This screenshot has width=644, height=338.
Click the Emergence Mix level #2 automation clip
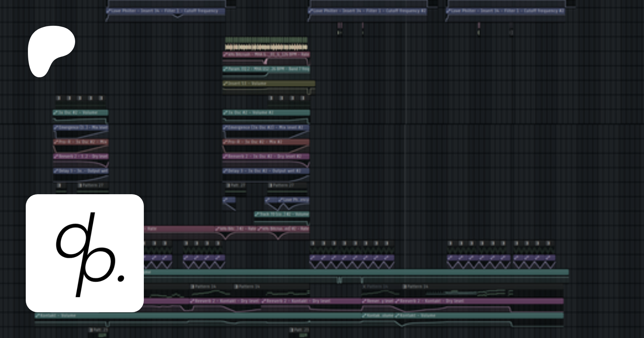point(267,127)
